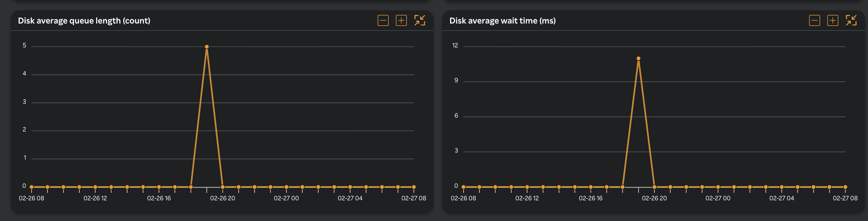
Task: Zoom in the Disk average wait time chart
Action: (x=833, y=21)
